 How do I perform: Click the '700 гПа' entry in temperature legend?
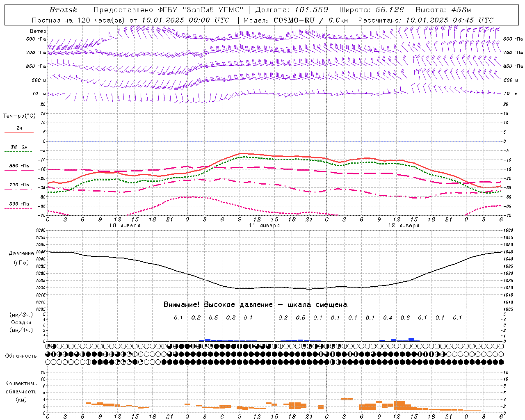point(19,185)
